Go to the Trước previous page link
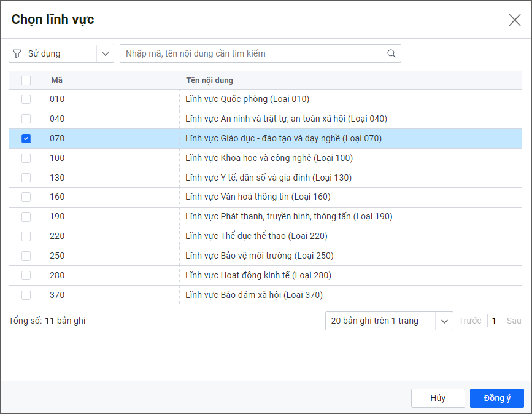The height and width of the screenshot is (414, 532). [x=470, y=321]
